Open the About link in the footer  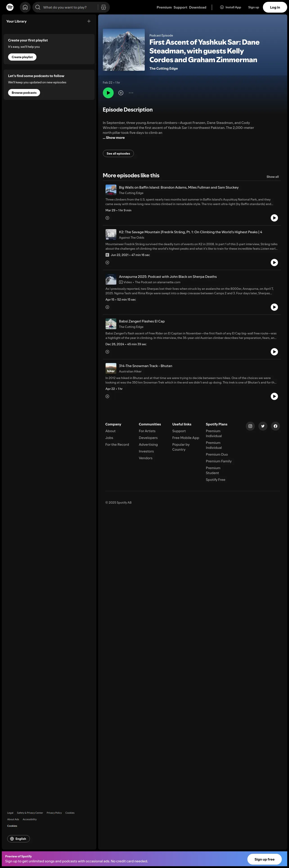click(110, 431)
